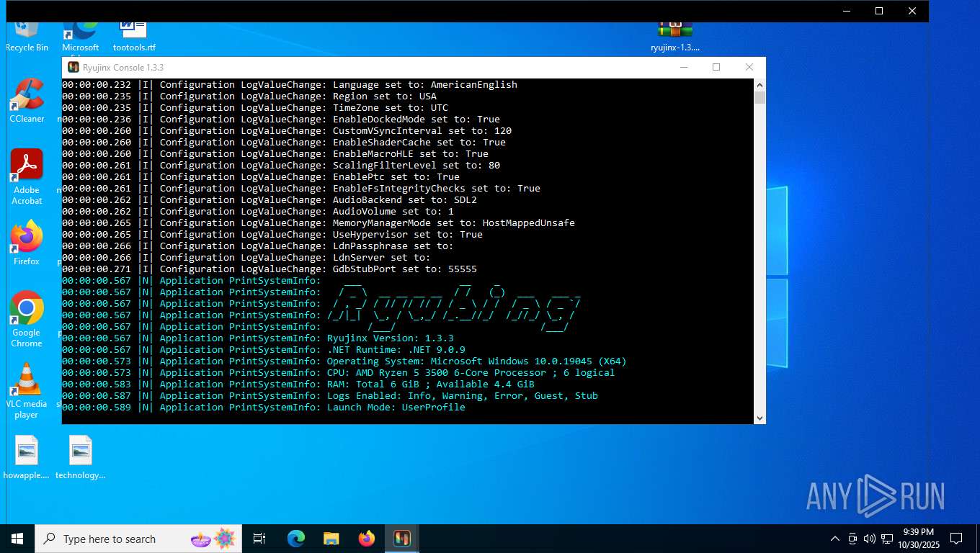Open the clock showing 9:39 PM
The width and height of the screenshot is (980, 553).
[x=919, y=539]
